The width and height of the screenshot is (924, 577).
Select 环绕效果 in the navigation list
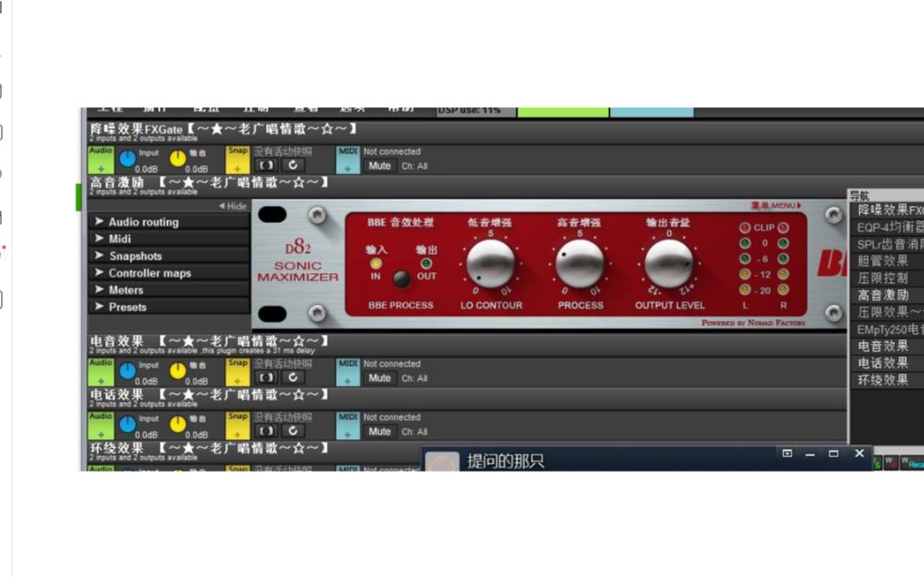[888, 380]
